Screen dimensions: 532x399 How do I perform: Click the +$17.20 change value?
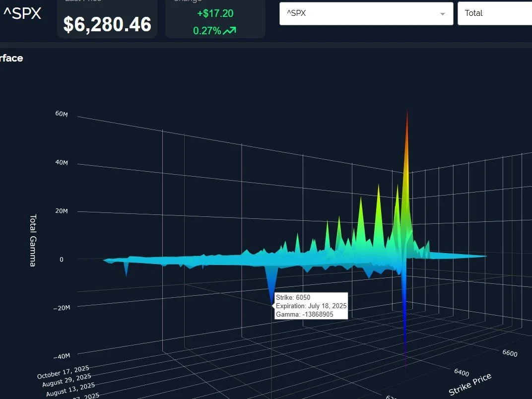pos(215,13)
